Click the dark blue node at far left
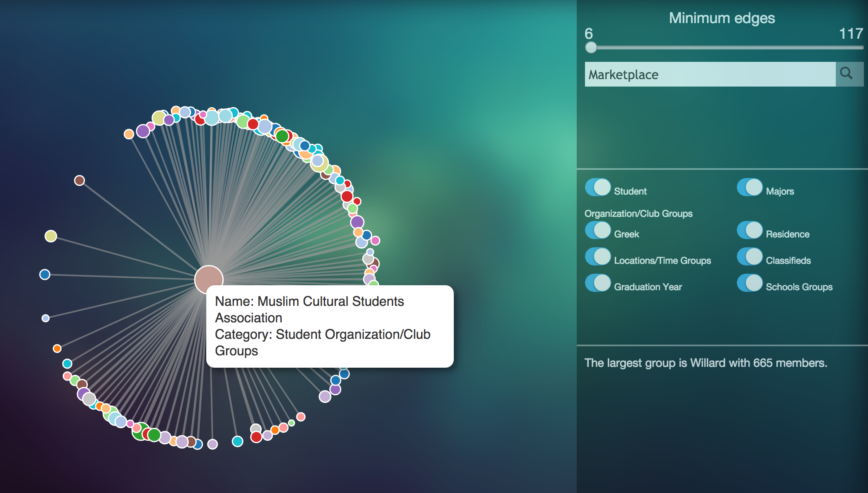 point(45,274)
